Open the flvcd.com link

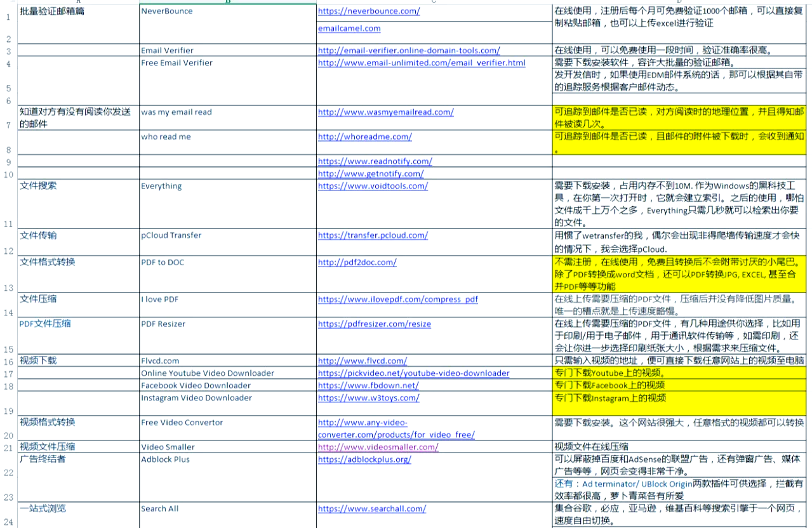click(x=362, y=361)
